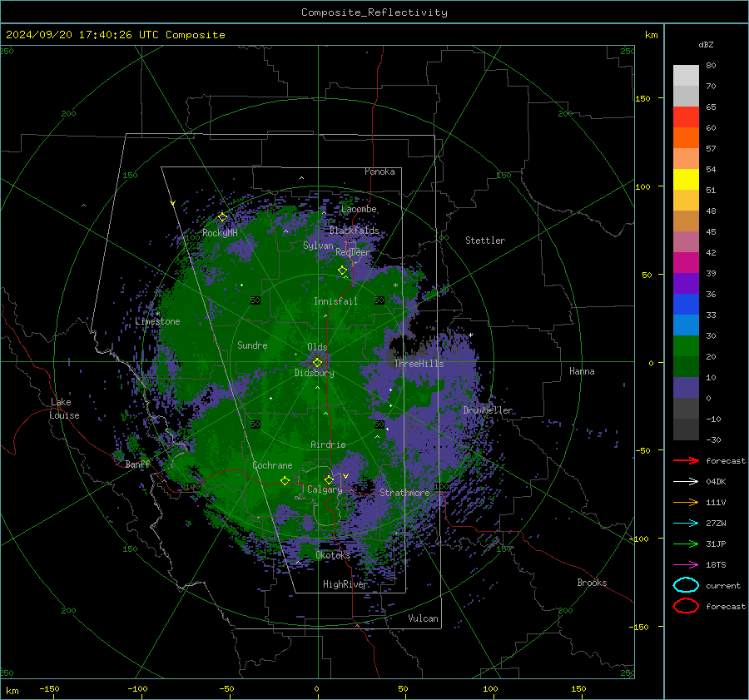Click the Calgary city label
The width and height of the screenshot is (749, 700).
tap(325, 489)
